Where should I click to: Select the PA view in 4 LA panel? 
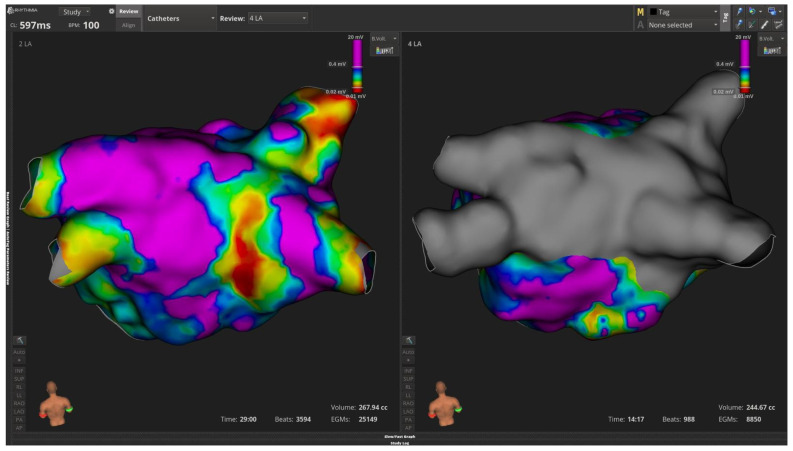[408, 420]
